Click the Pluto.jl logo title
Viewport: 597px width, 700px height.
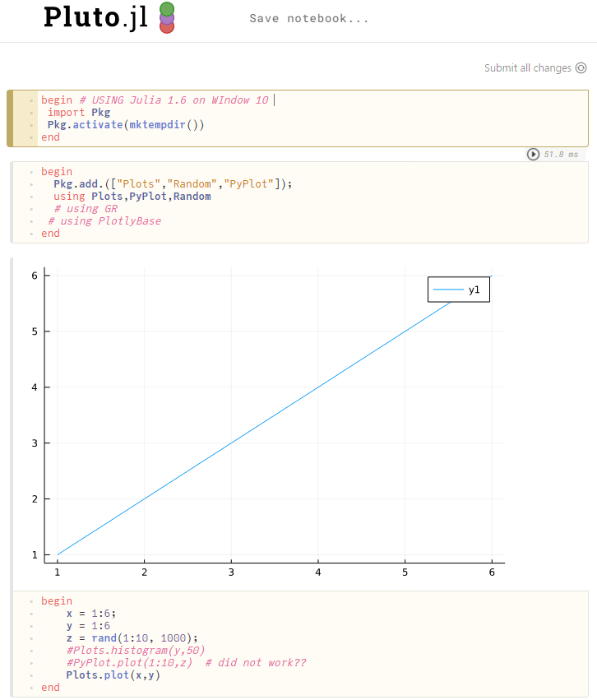(x=95, y=18)
